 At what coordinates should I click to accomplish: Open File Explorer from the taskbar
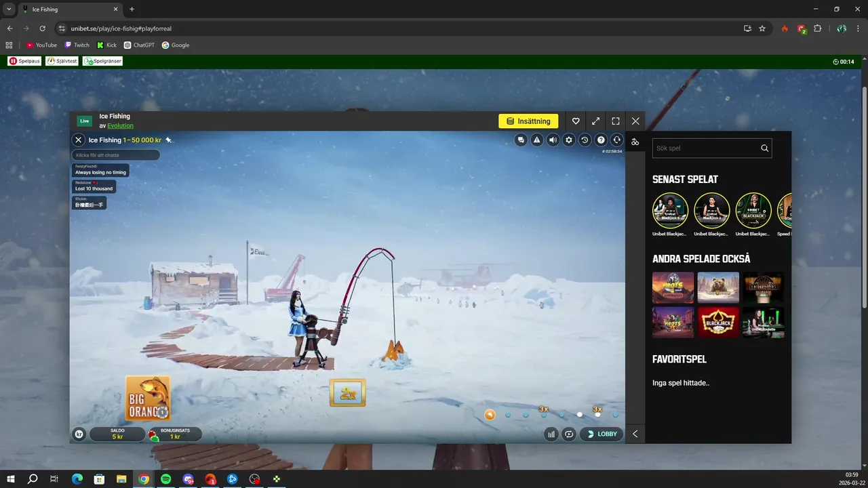(x=121, y=479)
